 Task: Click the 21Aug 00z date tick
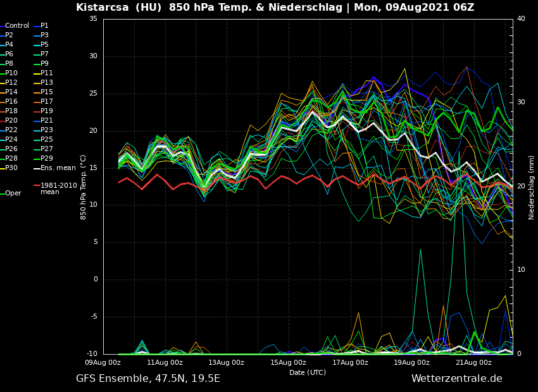[x=473, y=363]
